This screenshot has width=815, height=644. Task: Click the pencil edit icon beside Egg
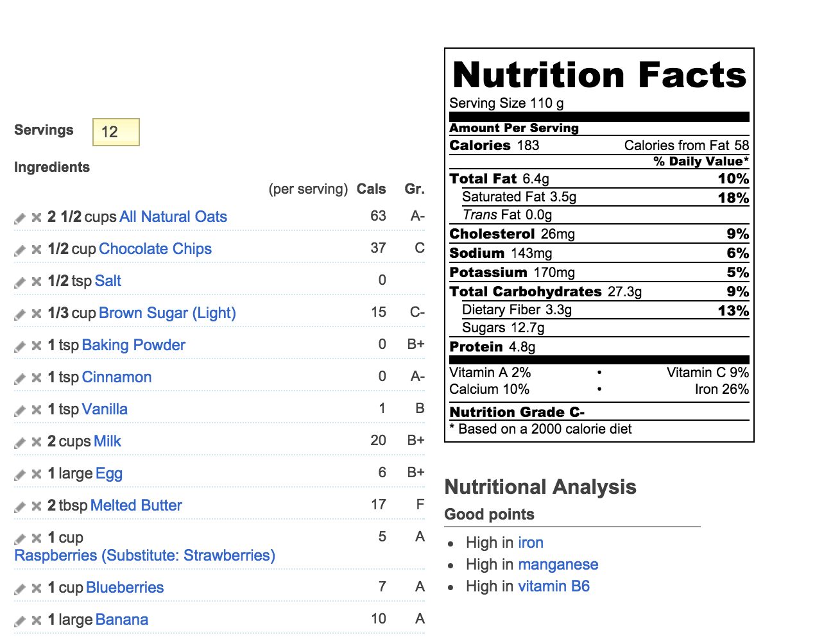(20, 475)
